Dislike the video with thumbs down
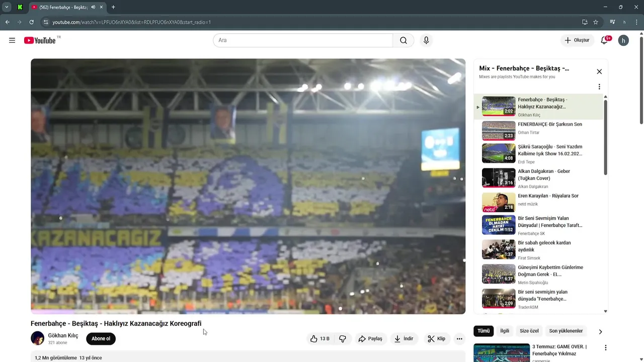This screenshot has height=362, width=644. point(343,339)
